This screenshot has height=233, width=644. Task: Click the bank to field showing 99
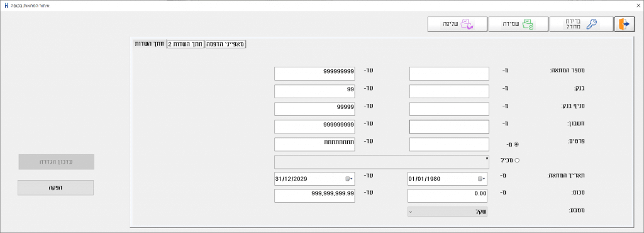coord(314,92)
